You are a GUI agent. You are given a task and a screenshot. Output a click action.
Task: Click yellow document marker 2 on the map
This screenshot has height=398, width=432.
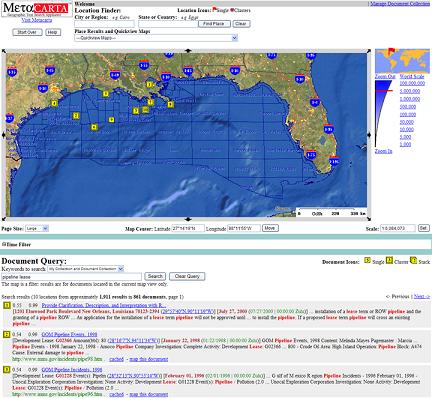pyautogui.click(x=76, y=116)
